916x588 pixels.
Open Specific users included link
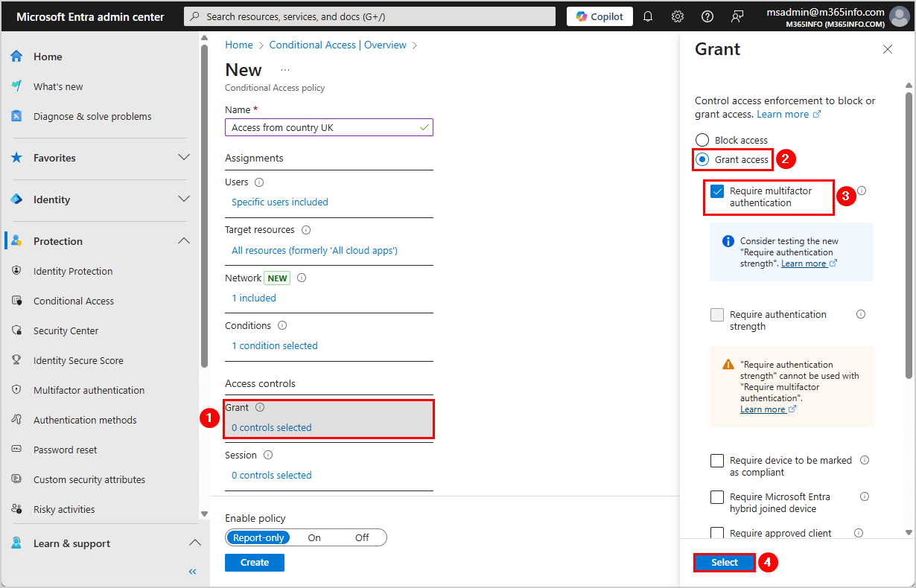click(280, 202)
